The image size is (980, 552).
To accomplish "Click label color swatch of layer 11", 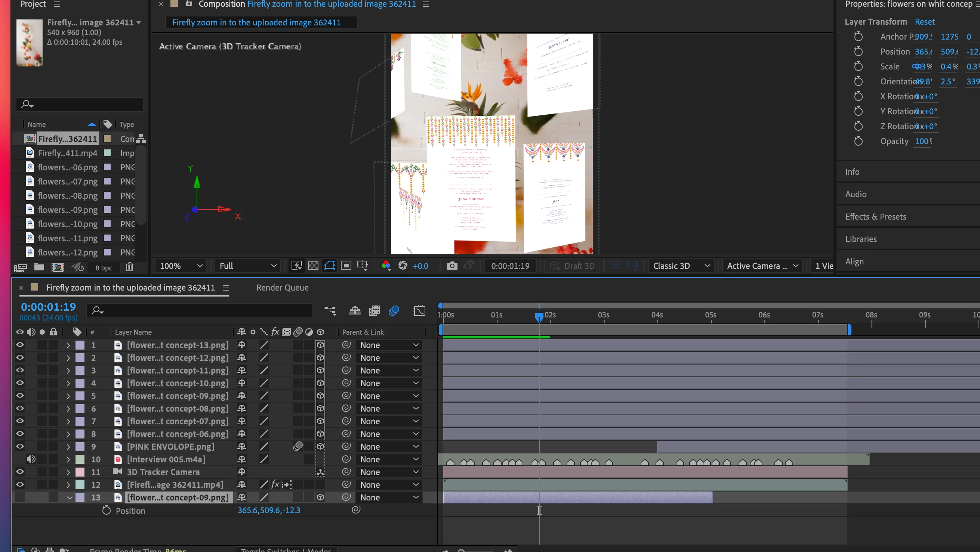I will point(80,472).
